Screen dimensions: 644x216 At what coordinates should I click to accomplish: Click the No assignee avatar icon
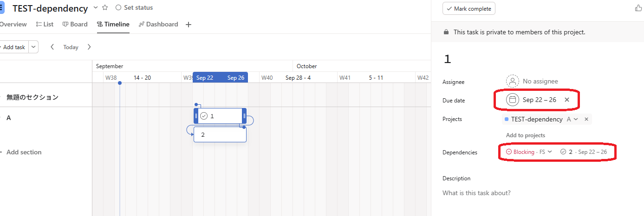click(512, 81)
